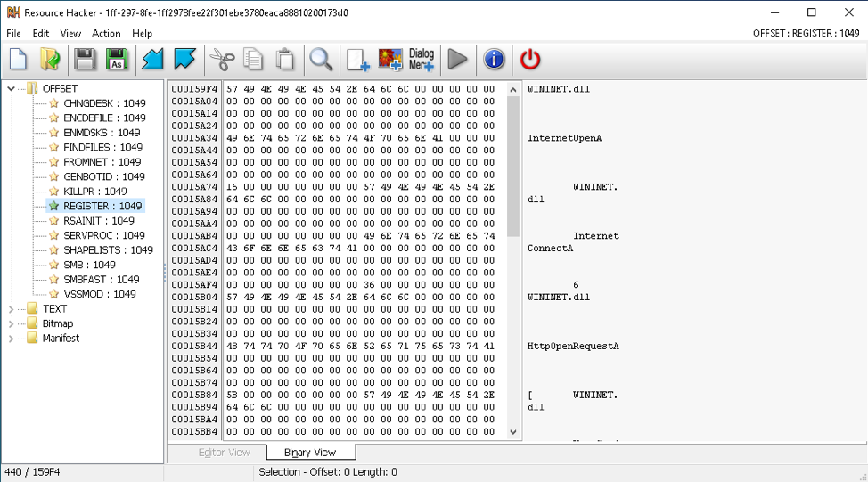This screenshot has height=482, width=868.
Task: Open the View menu
Action: (x=70, y=33)
